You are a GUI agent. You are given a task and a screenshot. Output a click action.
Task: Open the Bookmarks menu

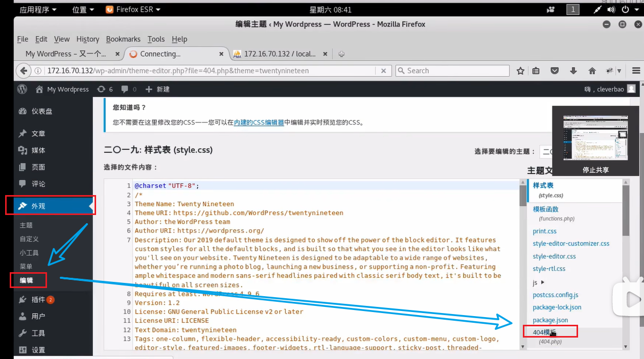pos(123,39)
